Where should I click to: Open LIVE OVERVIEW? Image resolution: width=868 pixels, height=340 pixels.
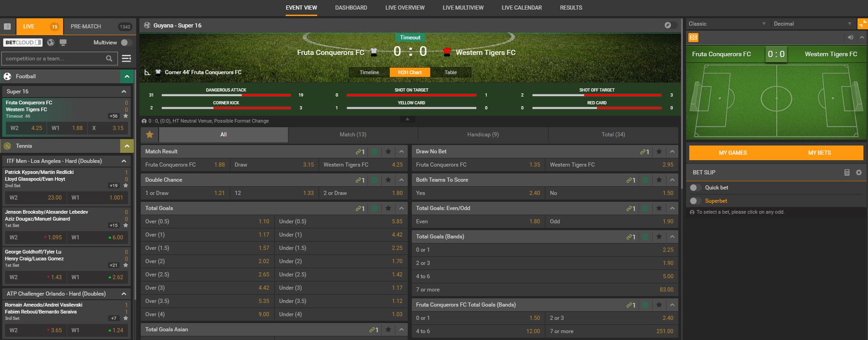point(405,8)
